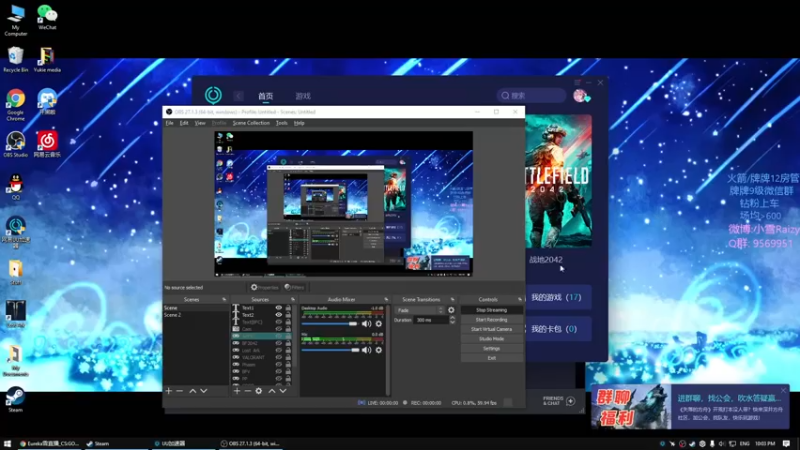Open the Scene Collection menu in OBS
800x450 pixels.
[x=251, y=123]
